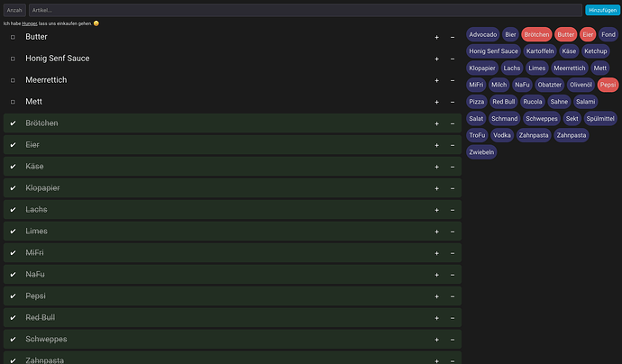Click plus icon on Lachs row
This screenshot has width=622, height=364.
pos(436,210)
